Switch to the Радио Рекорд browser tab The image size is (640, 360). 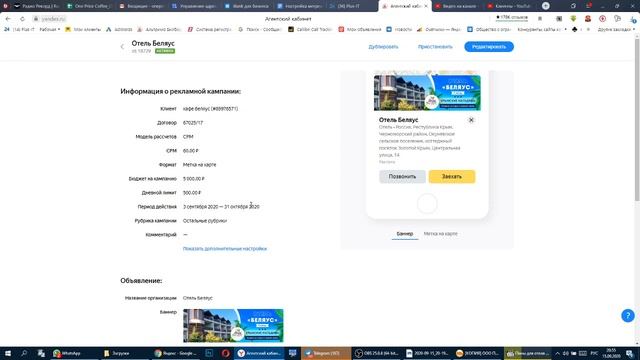click(x=37, y=6)
